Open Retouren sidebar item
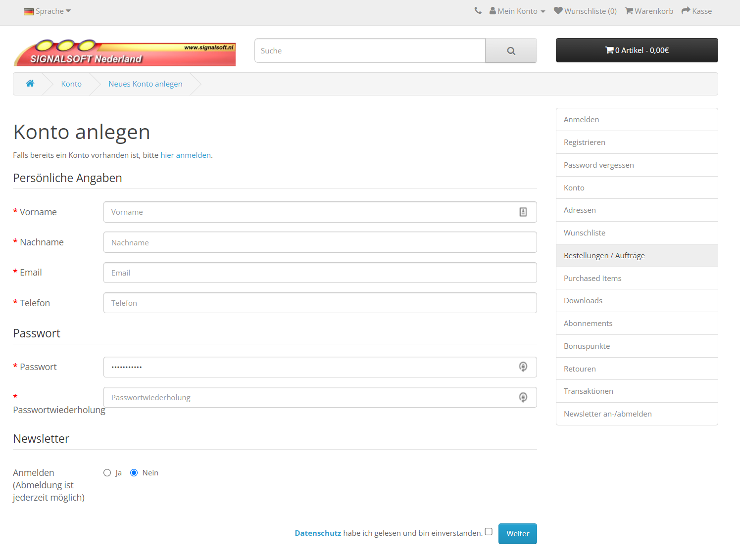The height and width of the screenshot is (560, 740). click(x=637, y=369)
